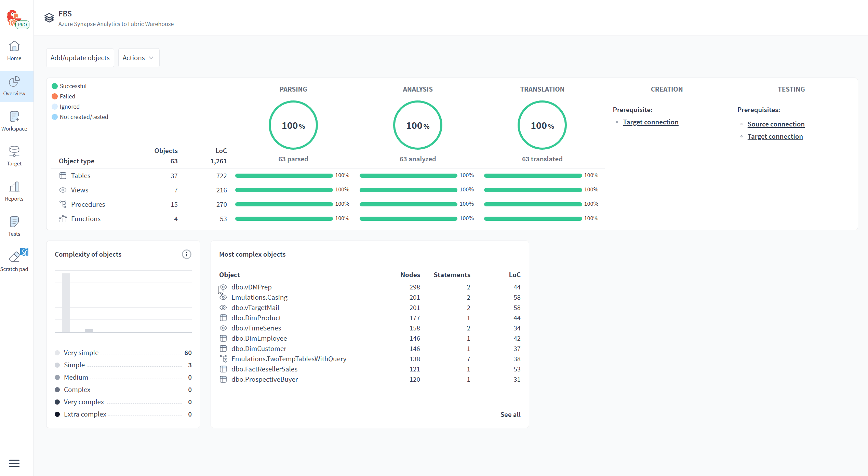Click the complexity info icon

[x=186, y=254]
